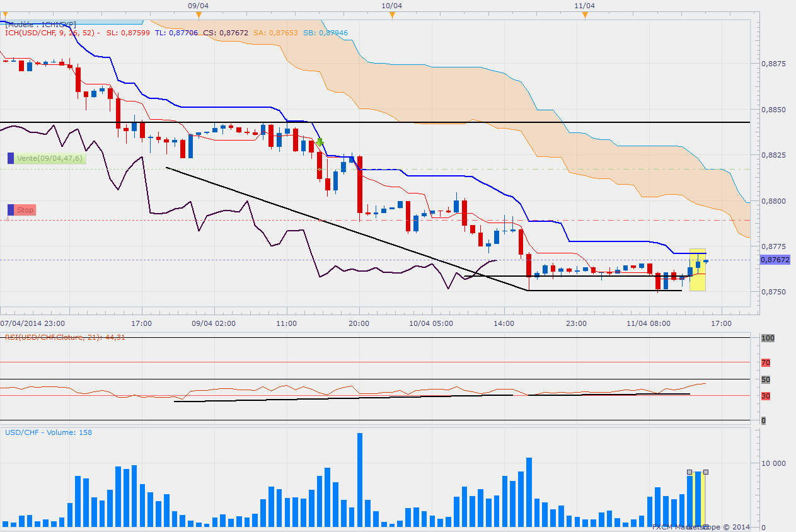Screen dimensions: 796x532
Task: Click the green sell arrow on the chart
Action: (x=320, y=142)
